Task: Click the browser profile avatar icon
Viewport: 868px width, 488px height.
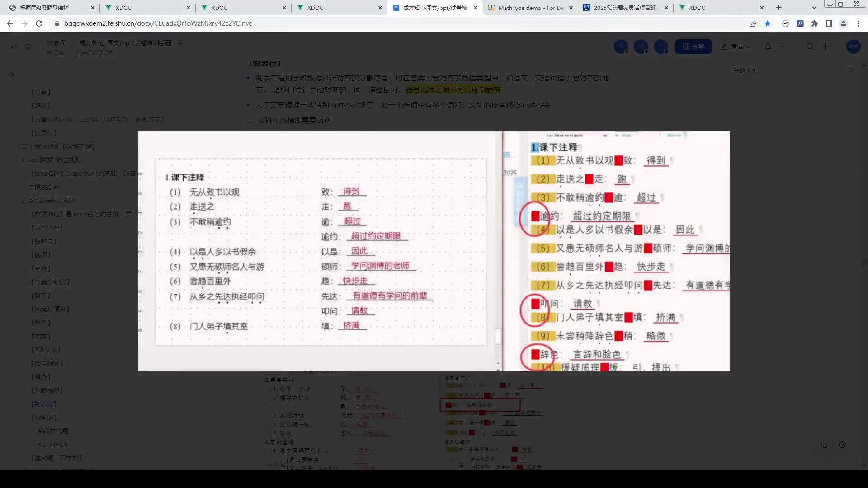Action: click(x=843, y=23)
